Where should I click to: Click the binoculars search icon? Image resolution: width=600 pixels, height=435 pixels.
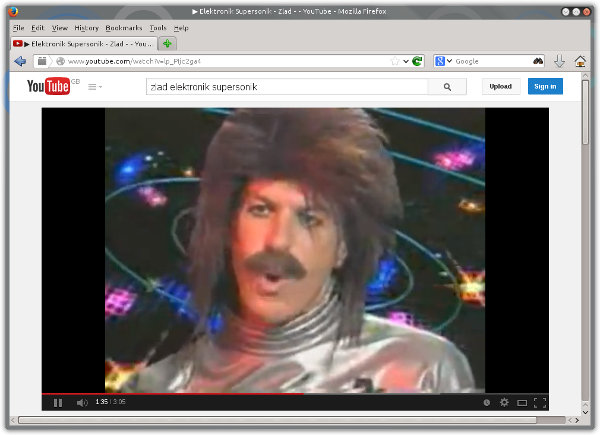(538, 61)
